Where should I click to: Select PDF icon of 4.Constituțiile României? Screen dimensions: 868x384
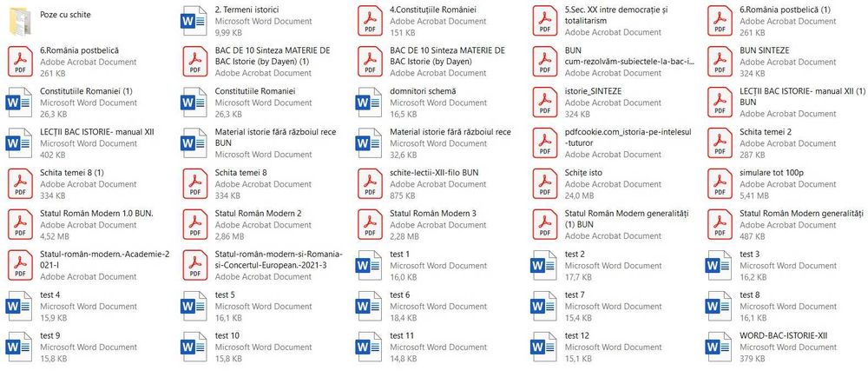(x=370, y=21)
